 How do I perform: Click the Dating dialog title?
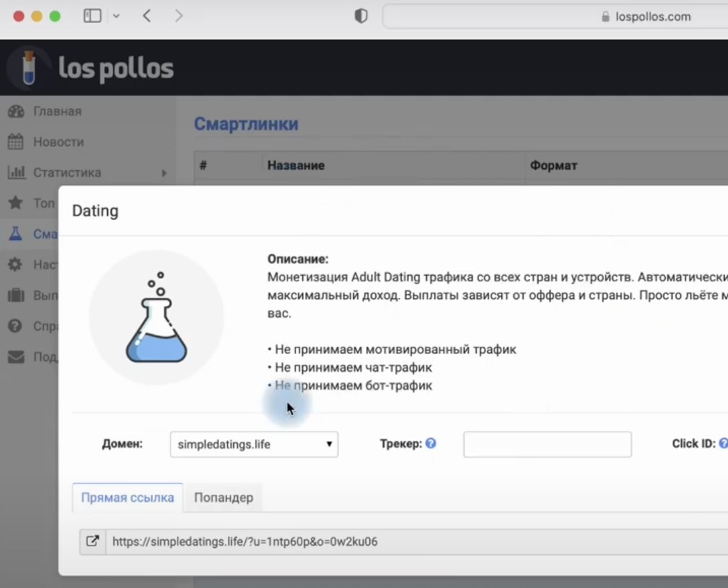pyautogui.click(x=95, y=211)
